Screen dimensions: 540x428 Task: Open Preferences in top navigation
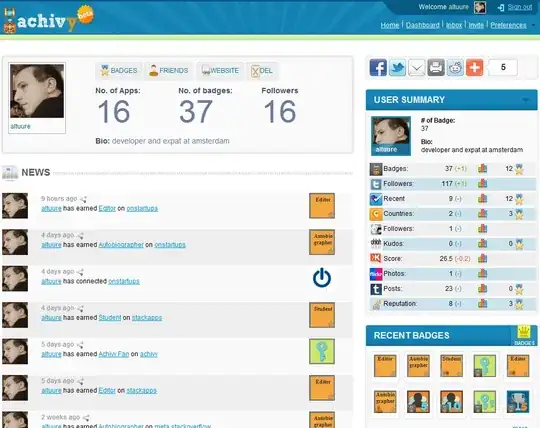[508, 25]
